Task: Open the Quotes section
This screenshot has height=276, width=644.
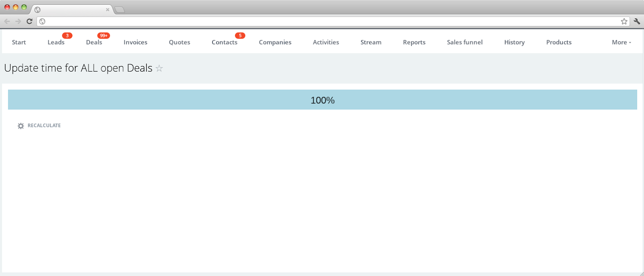Action: [180, 42]
